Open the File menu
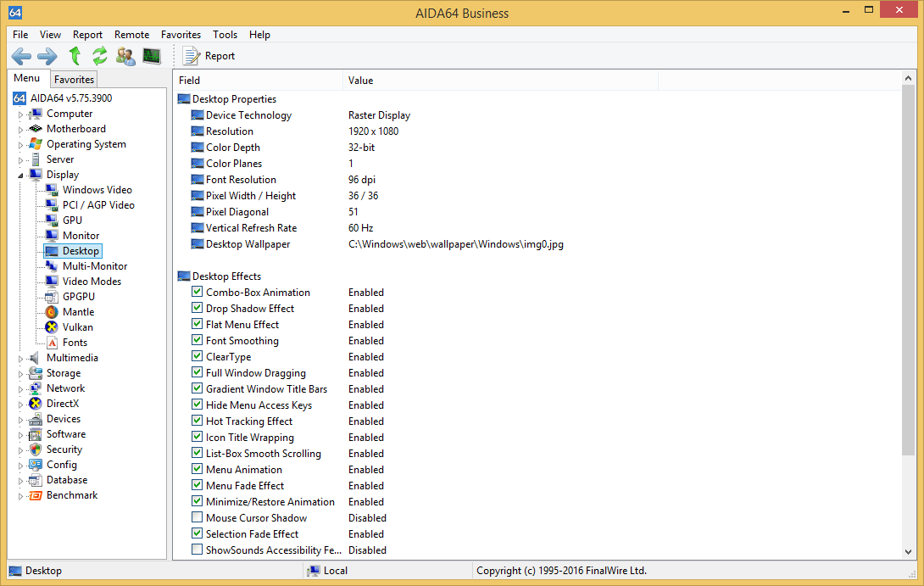The image size is (924, 586). (x=20, y=35)
